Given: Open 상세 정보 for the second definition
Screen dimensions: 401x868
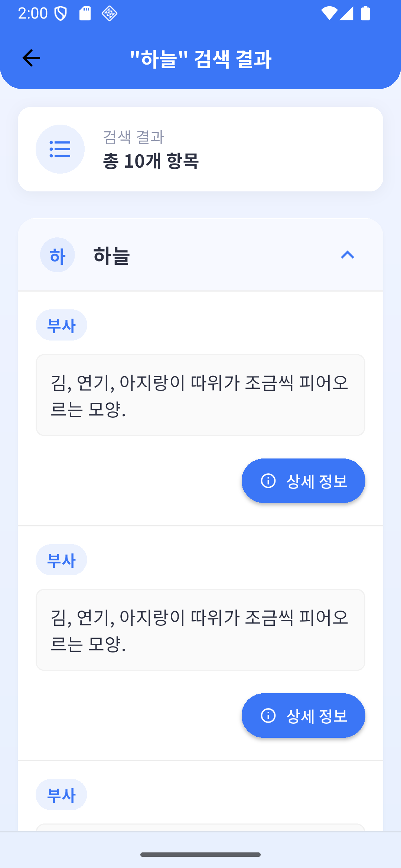Looking at the screenshot, I should (303, 716).
